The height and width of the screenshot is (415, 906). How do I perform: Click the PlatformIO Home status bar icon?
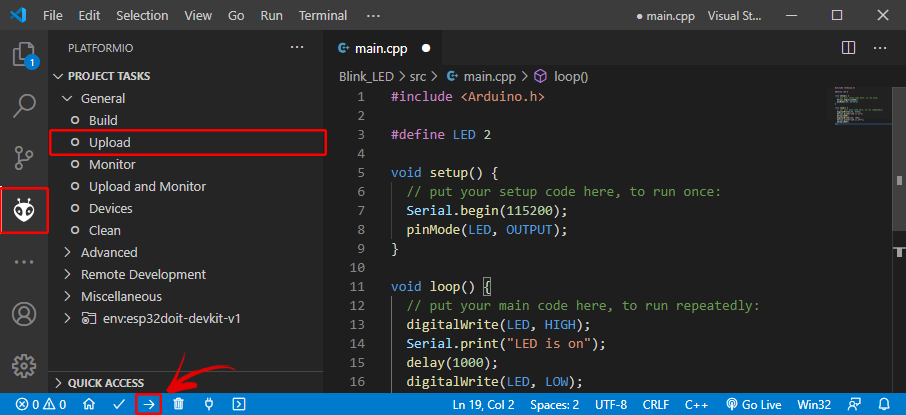pyautogui.click(x=89, y=404)
